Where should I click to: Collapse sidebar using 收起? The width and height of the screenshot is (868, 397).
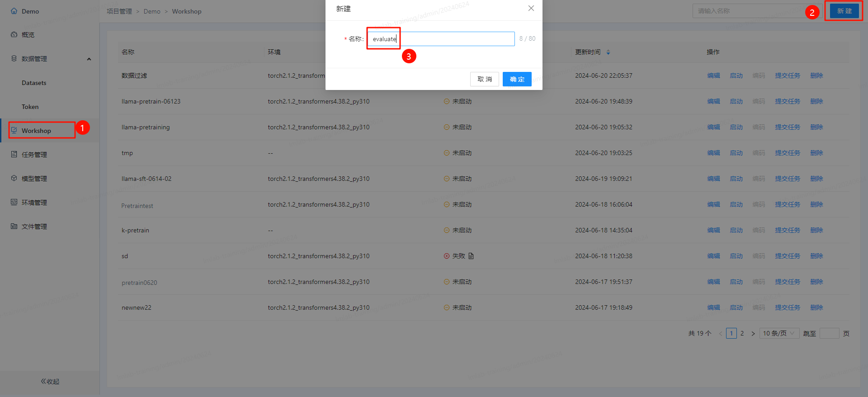coord(50,381)
